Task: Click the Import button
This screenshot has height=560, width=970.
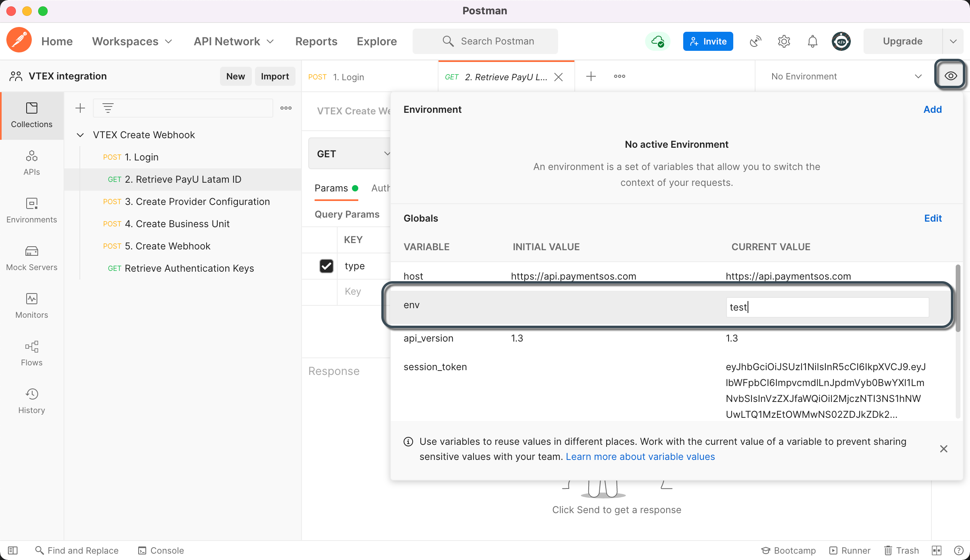Action: (275, 76)
